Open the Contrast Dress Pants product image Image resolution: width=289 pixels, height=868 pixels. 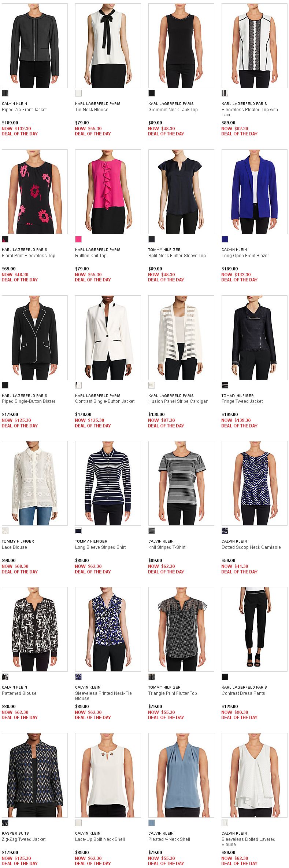[255, 629]
